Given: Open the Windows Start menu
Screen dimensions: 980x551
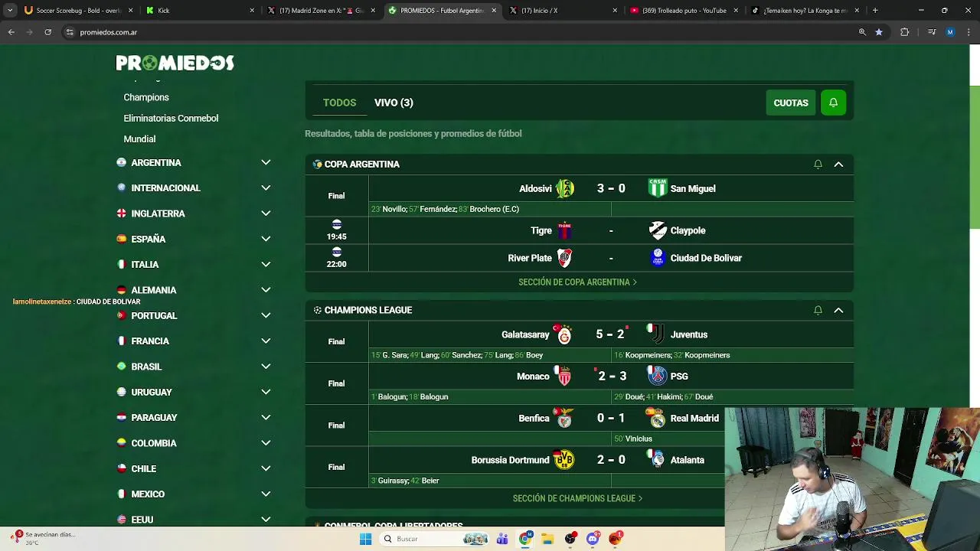Looking at the screenshot, I should (366, 539).
